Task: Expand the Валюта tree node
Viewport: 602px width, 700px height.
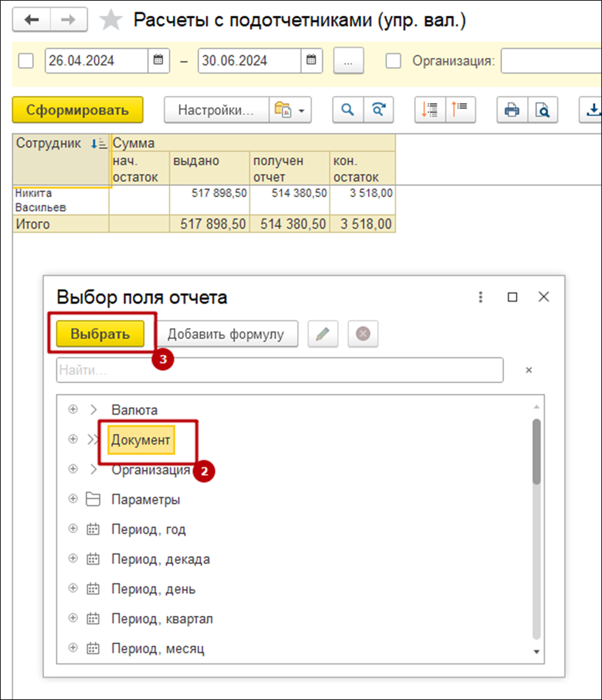Action: pyautogui.click(x=93, y=410)
